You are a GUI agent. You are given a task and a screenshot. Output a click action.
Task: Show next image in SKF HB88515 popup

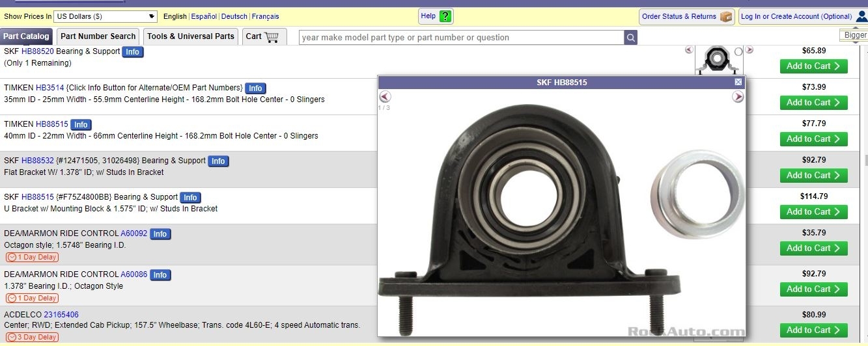point(738,97)
